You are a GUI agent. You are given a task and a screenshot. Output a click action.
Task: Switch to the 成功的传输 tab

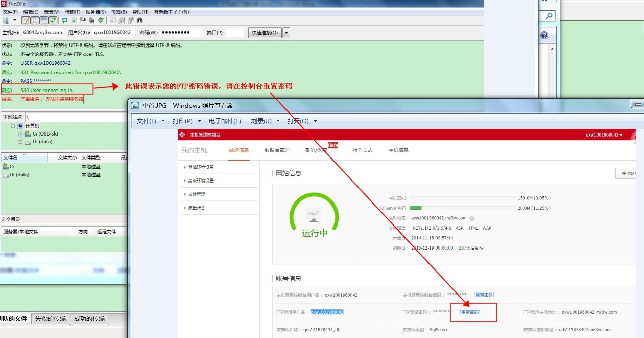[x=89, y=319]
